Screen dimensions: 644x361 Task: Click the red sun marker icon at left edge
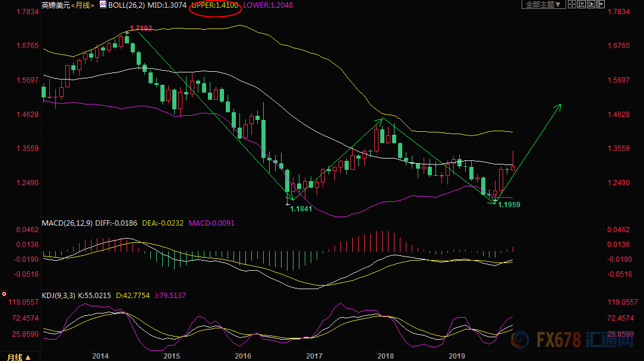[x=4, y=294]
